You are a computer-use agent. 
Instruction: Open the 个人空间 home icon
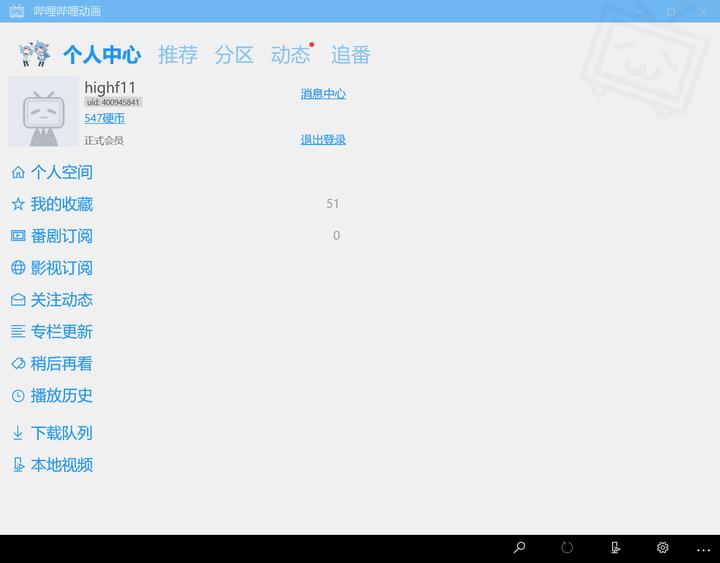[x=18, y=172]
